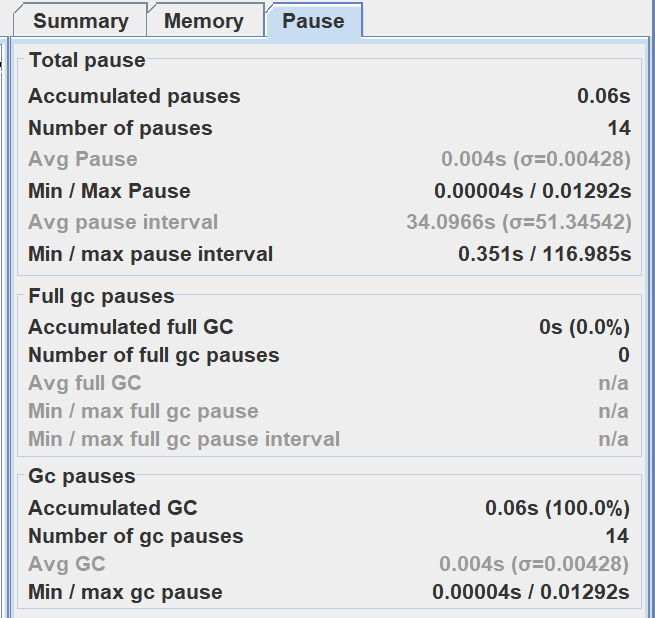The width and height of the screenshot is (655, 618).
Task: Select the Avg full GC label
Action: [x=85, y=383]
